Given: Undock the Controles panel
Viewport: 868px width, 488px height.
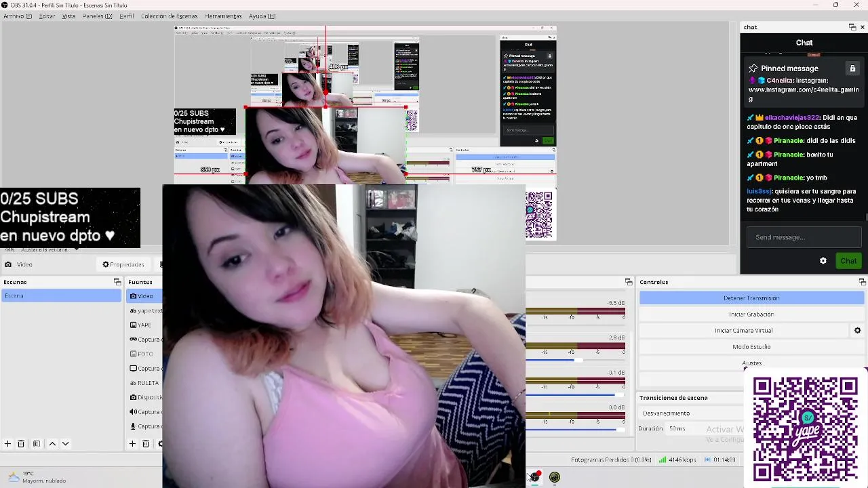Looking at the screenshot, I should (x=862, y=282).
